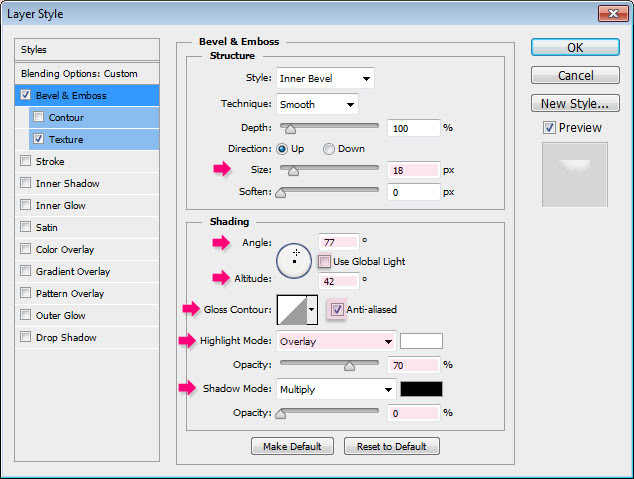Screen dimensions: 634x479
Task: Enable the Color Overlay checkbox
Action: pyautogui.click(x=25, y=249)
